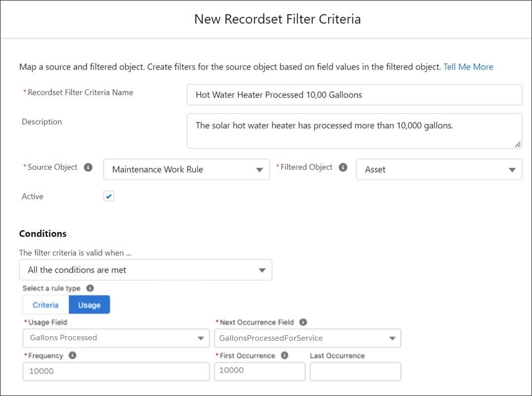Select 'The filter criteria is valid when' text
The height and width of the screenshot is (396, 532).
pyautogui.click(x=75, y=253)
